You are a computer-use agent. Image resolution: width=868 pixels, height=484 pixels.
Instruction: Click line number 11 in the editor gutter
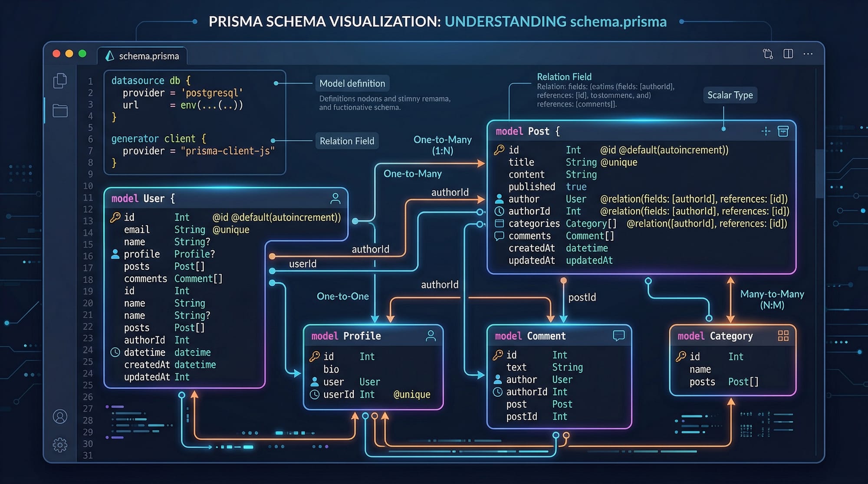click(x=89, y=198)
